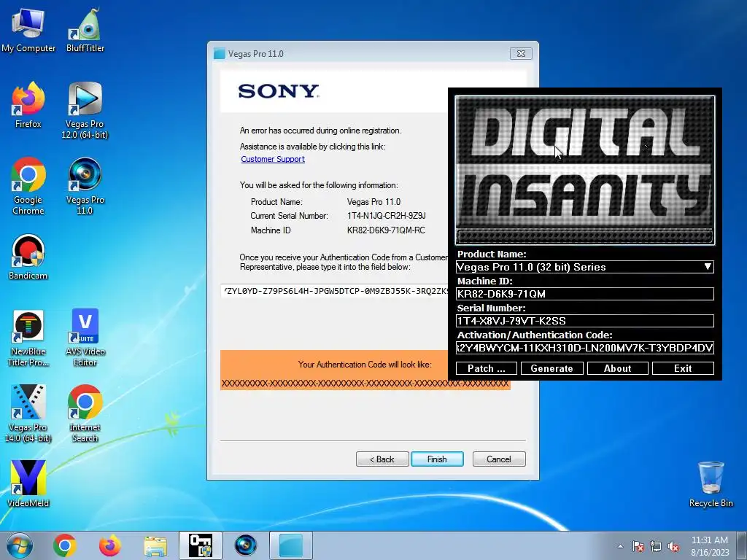The width and height of the screenshot is (747, 560).
Task: Open Google Chrome desktop shortcut
Action: [x=28, y=186]
